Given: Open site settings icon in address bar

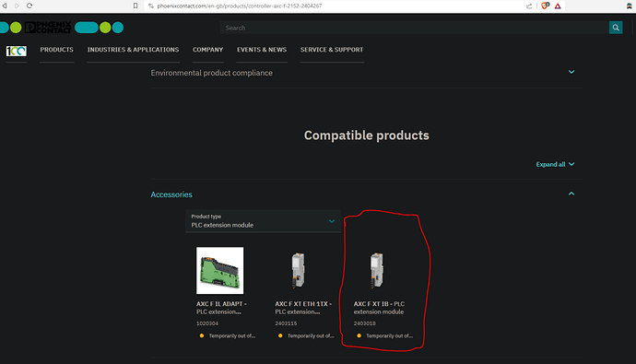Looking at the screenshot, I should click(151, 6).
